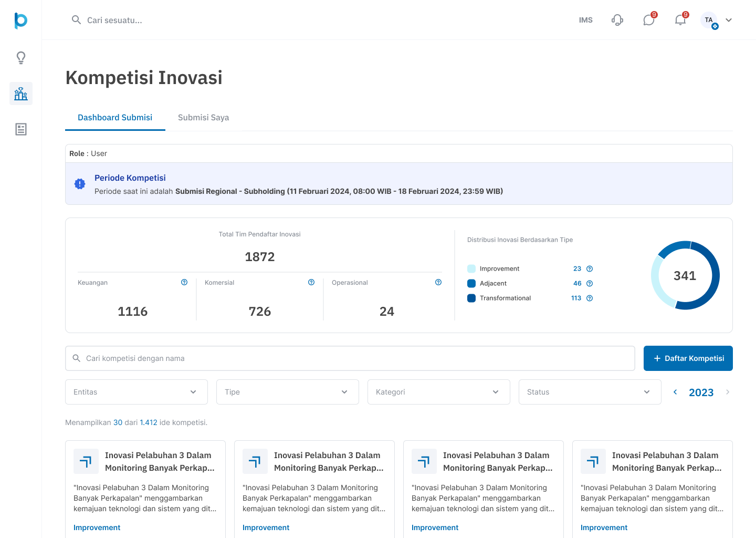The height and width of the screenshot is (538, 756).
Task: Switch to the Submisi Saya tab
Action: pos(203,118)
